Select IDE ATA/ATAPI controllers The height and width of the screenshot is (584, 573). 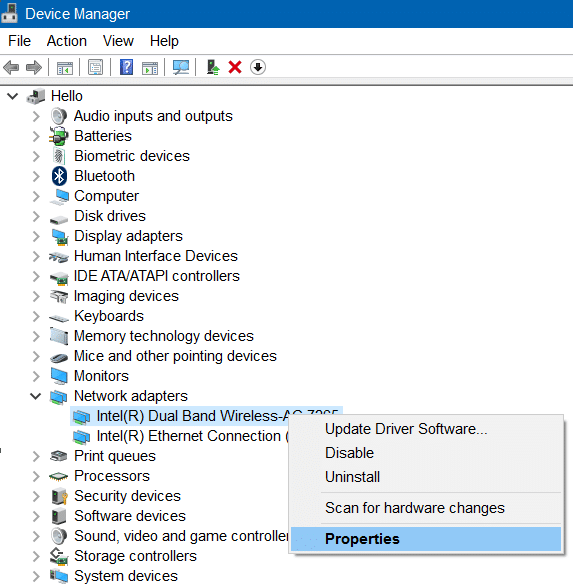click(x=156, y=276)
